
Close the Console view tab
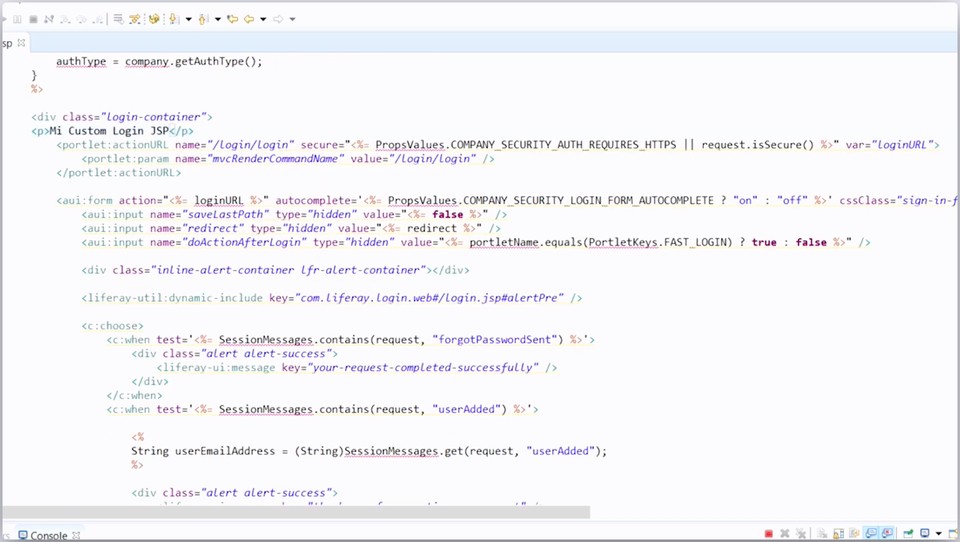[x=76, y=535]
